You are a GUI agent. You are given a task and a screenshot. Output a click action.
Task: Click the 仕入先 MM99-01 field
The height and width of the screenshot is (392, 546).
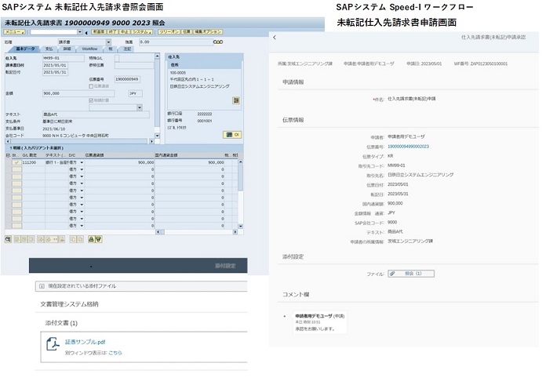pyautogui.click(x=63, y=58)
